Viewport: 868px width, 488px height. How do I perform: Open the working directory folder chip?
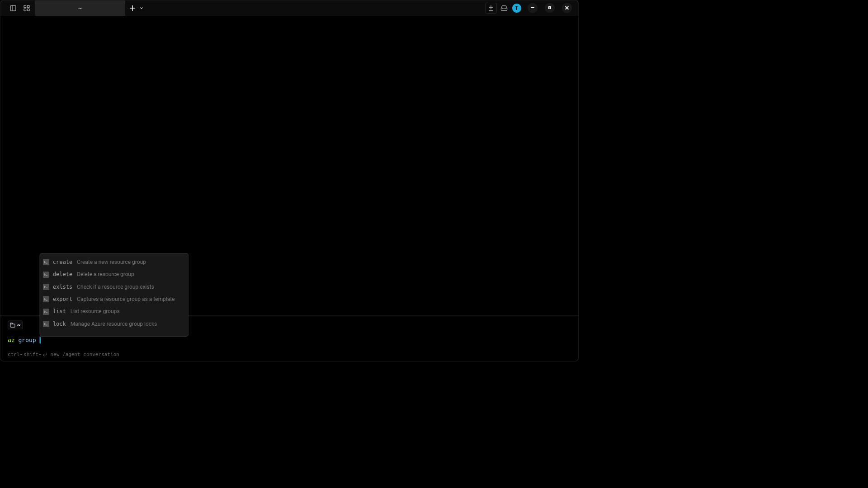coord(15,325)
